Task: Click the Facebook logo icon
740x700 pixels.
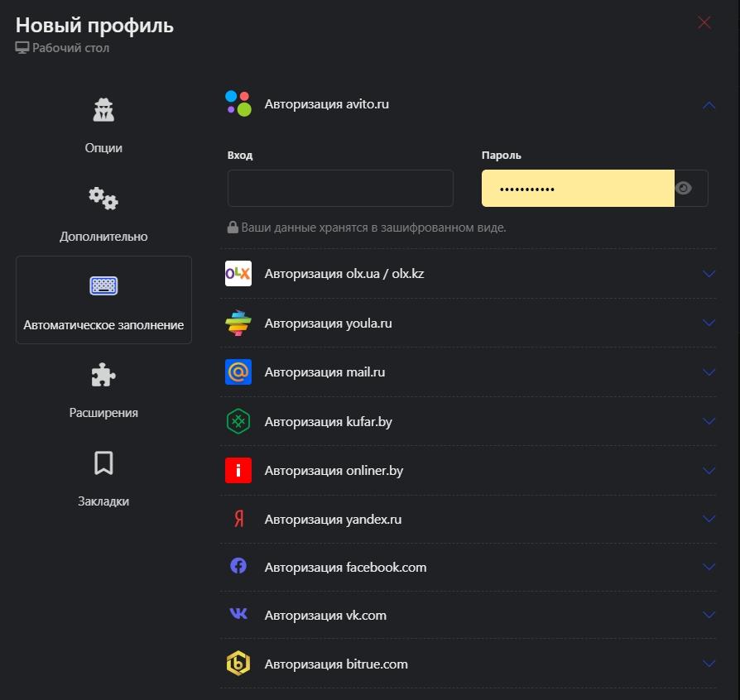Action: click(238, 566)
